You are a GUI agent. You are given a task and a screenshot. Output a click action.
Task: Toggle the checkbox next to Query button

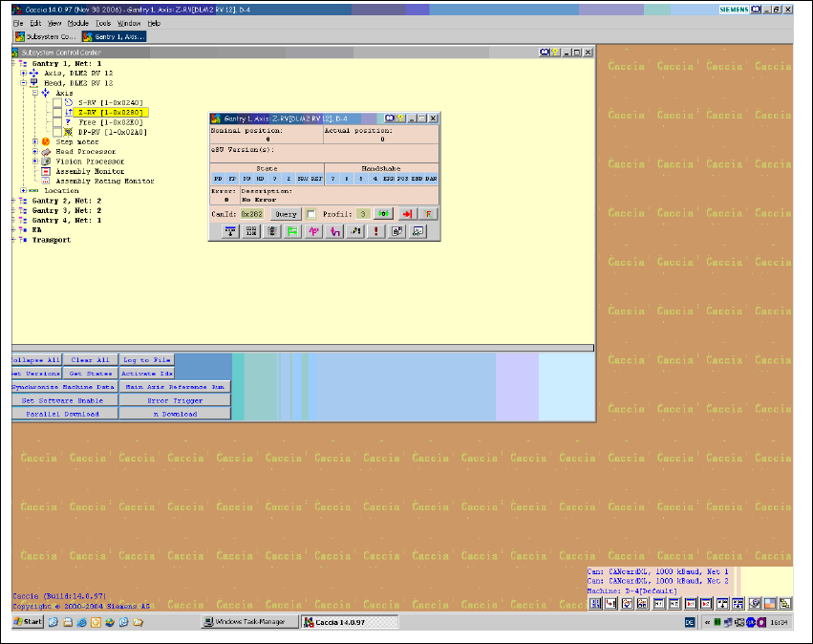(311, 214)
